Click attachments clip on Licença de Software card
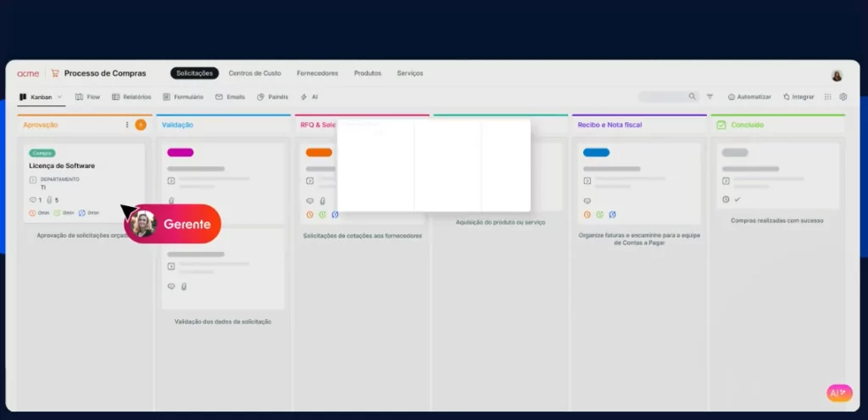Screen dimensions: 868x420 [x=48, y=200]
